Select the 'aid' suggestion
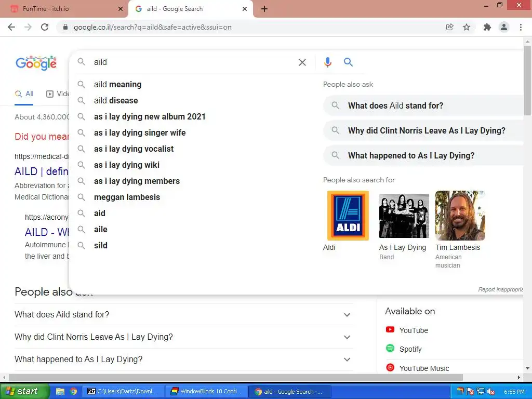This screenshot has width=532, height=399. pos(193,214)
